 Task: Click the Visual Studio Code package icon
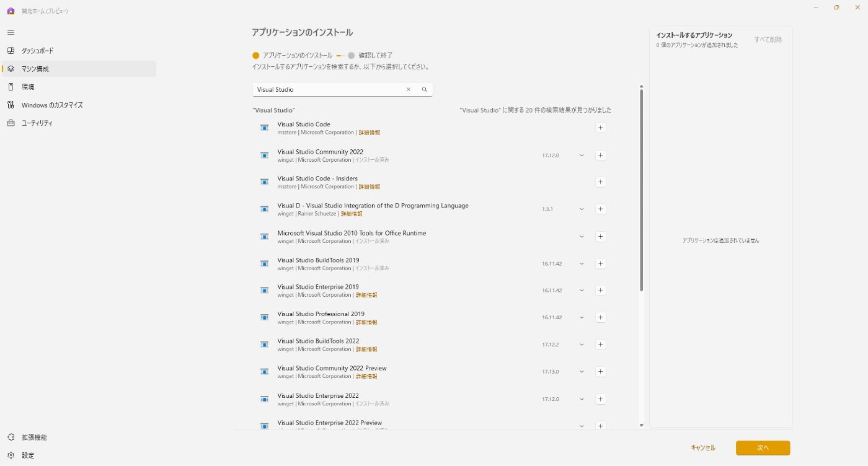coord(265,128)
